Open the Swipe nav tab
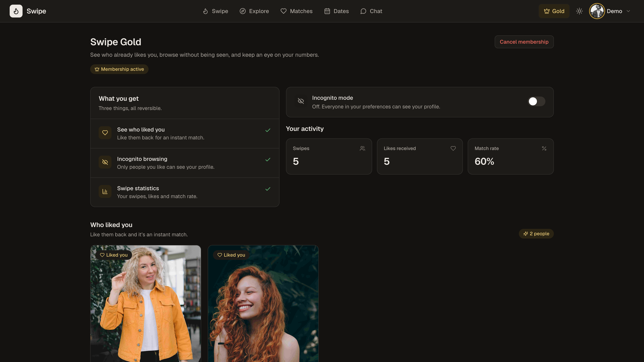The width and height of the screenshot is (644, 362). pyautogui.click(x=215, y=11)
